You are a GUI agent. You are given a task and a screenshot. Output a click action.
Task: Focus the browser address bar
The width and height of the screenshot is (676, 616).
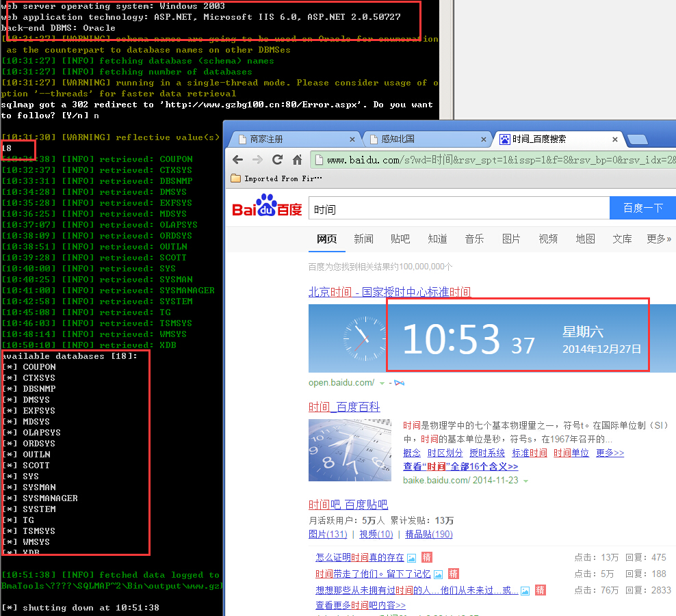tap(493, 160)
